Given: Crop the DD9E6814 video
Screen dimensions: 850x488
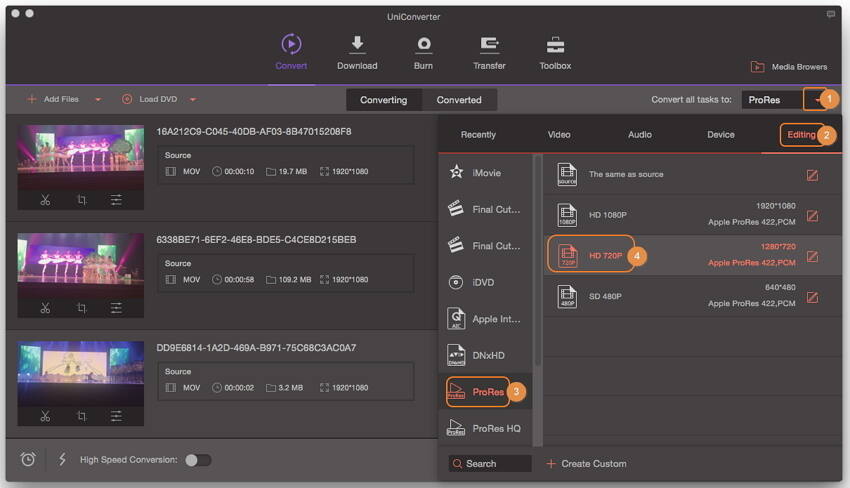Looking at the screenshot, I should pos(81,416).
